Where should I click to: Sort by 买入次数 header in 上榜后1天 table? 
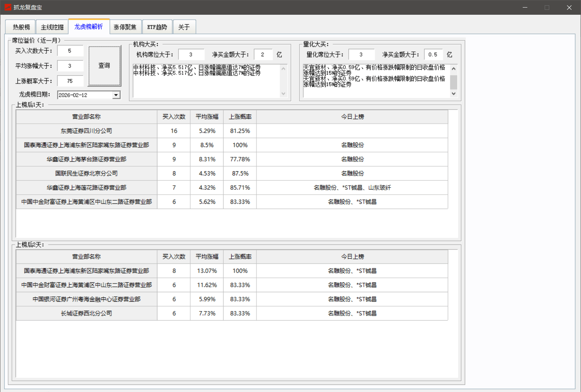click(x=174, y=117)
